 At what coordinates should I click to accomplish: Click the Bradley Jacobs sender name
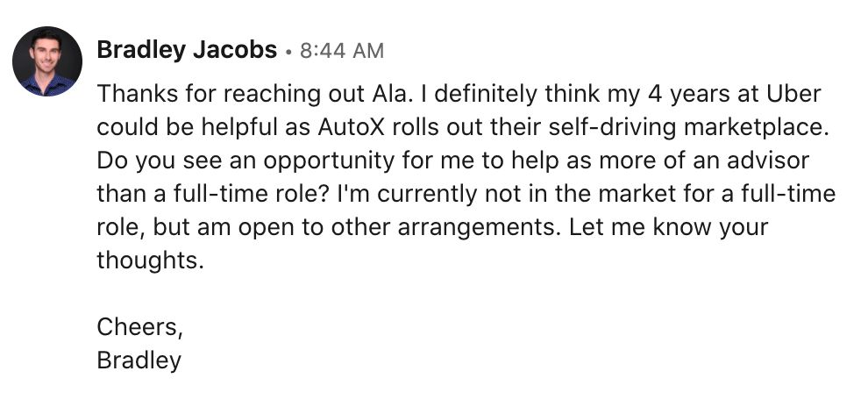click(x=187, y=50)
